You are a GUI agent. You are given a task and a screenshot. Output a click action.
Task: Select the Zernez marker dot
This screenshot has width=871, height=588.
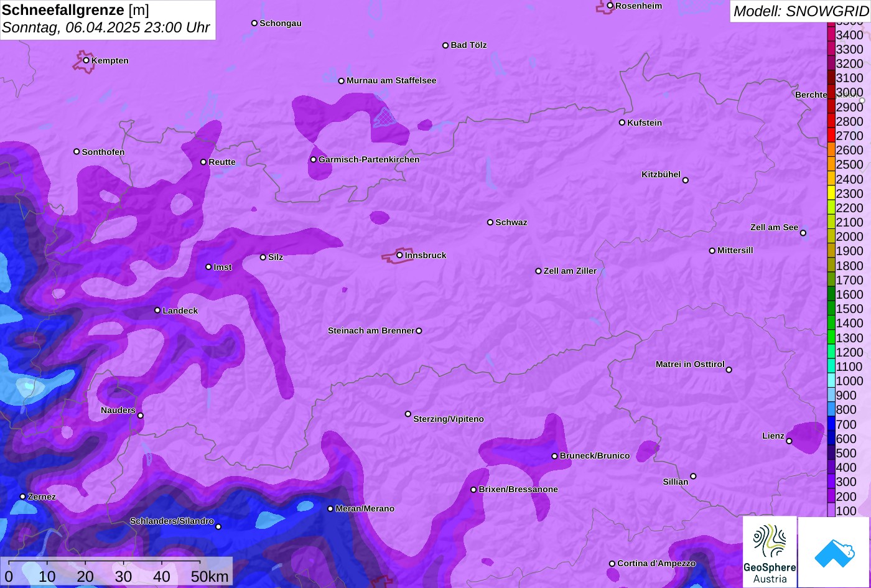click(x=23, y=497)
